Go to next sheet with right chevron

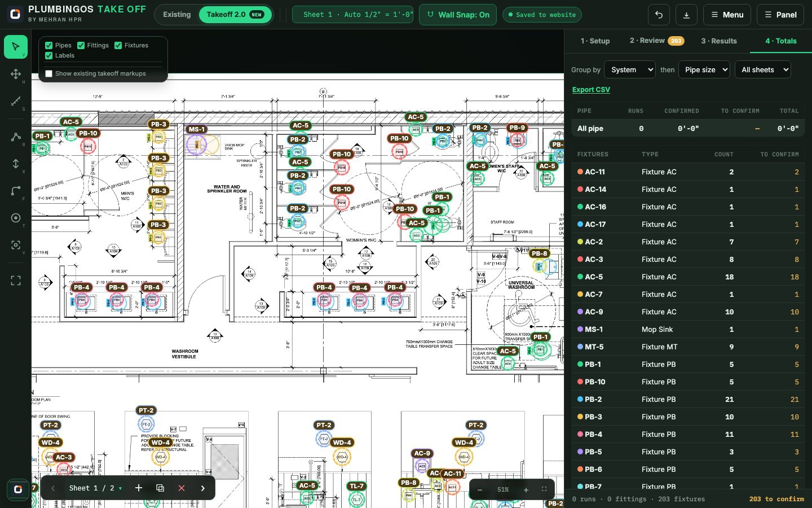point(203,488)
